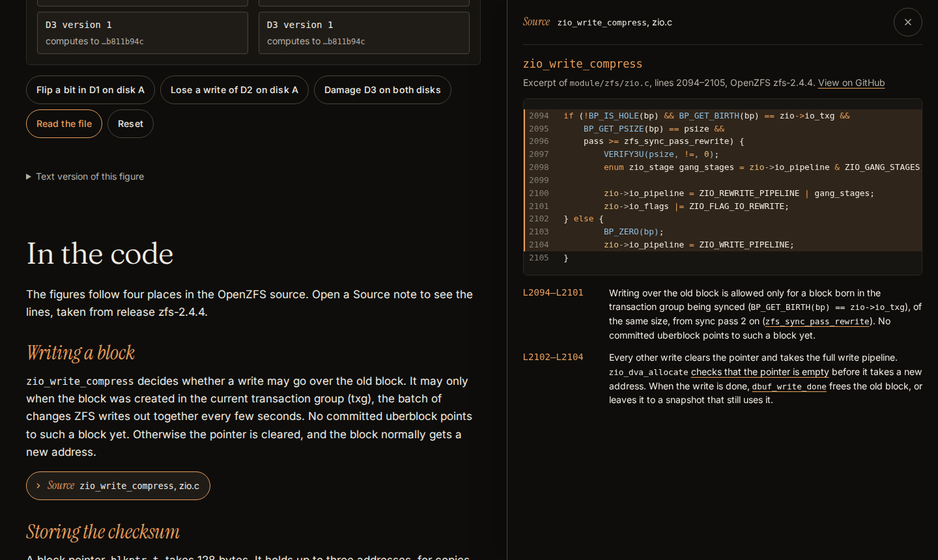Click the 'Read the file' button
This screenshot has height=560, width=938.
point(64,124)
